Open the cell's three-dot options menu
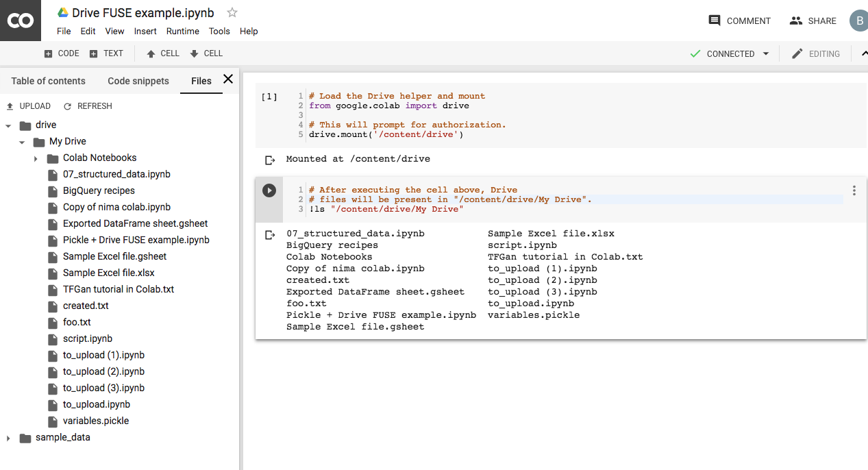Image resolution: width=868 pixels, height=470 pixels. pyautogui.click(x=854, y=190)
